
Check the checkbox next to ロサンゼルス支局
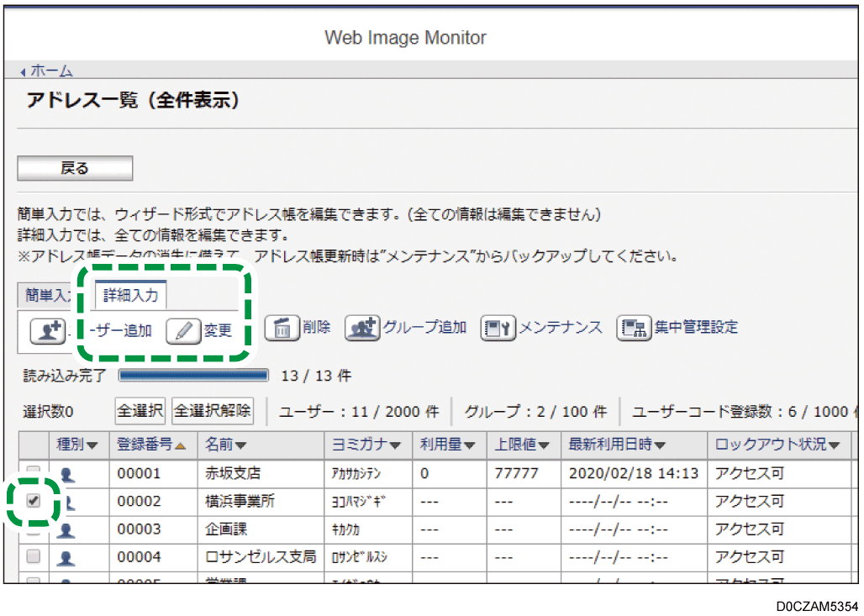click(x=32, y=556)
